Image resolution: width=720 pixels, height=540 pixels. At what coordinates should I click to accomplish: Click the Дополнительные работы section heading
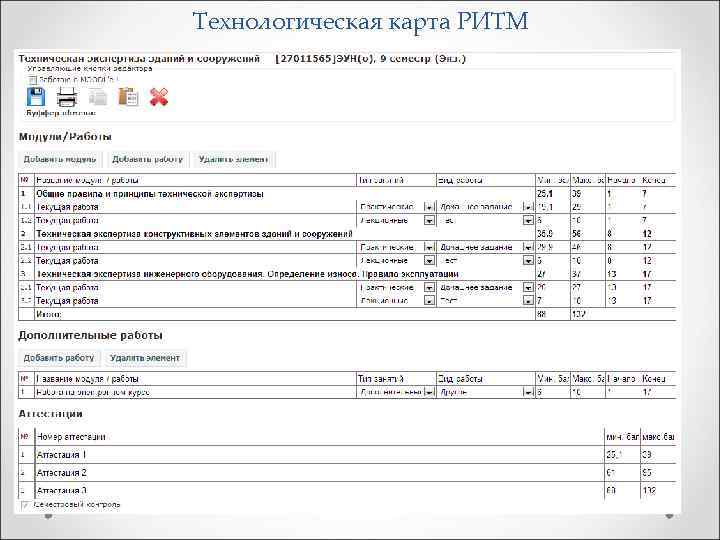(90, 335)
